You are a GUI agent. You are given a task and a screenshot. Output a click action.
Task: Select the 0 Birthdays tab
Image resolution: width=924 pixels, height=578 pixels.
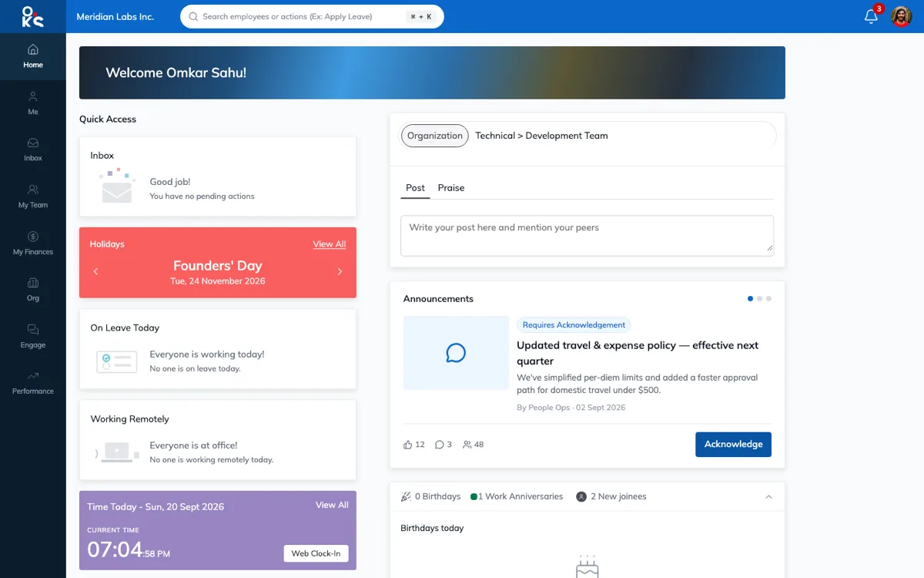tap(430, 496)
